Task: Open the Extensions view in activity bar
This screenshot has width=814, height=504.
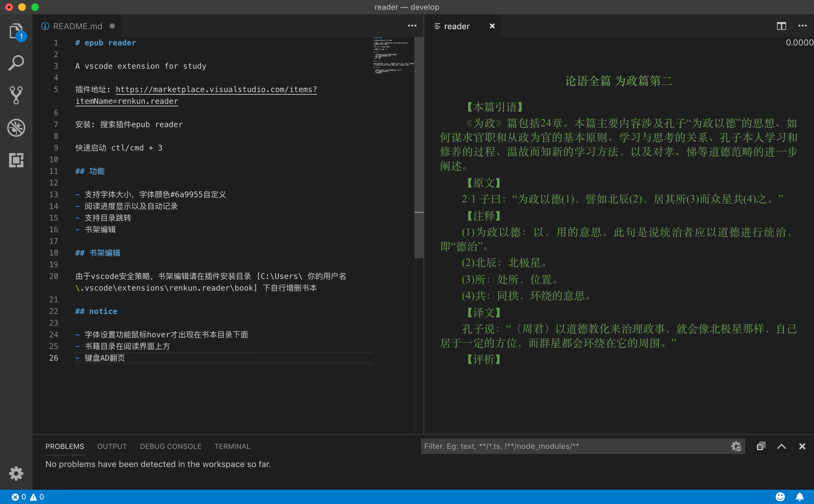Action: (x=16, y=160)
